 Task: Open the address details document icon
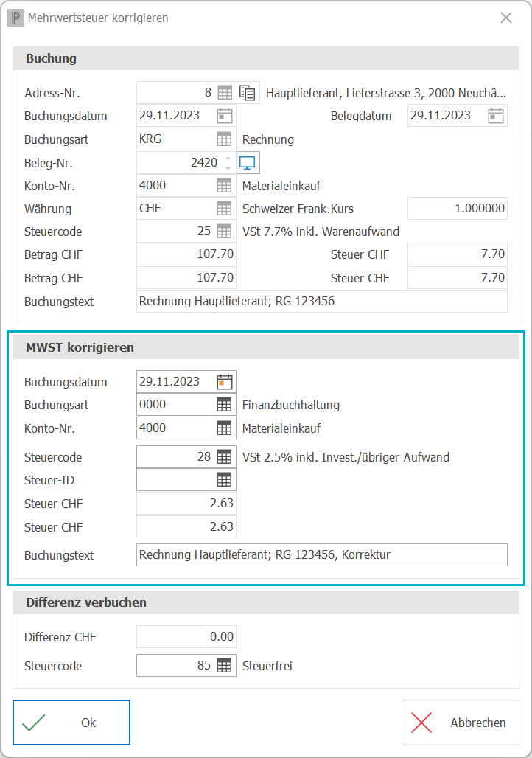click(248, 92)
